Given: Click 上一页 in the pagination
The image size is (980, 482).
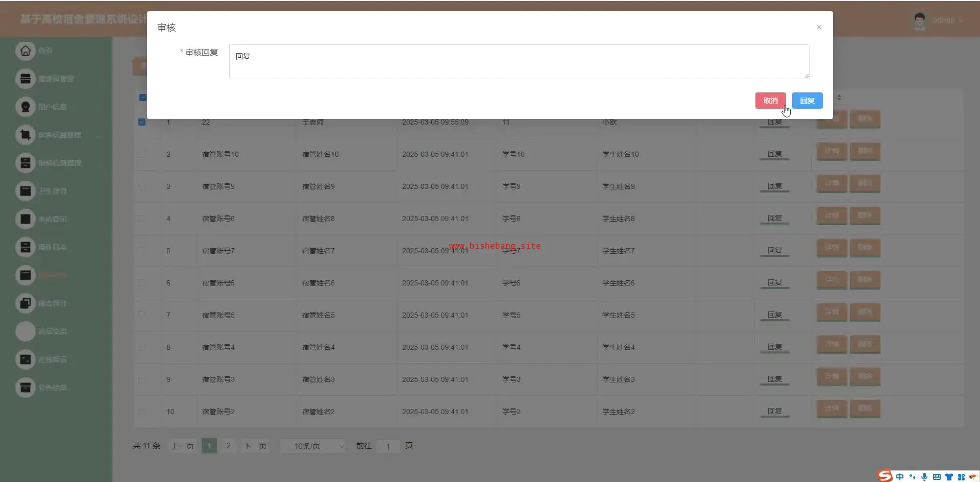Looking at the screenshot, I should click(182, 446).
